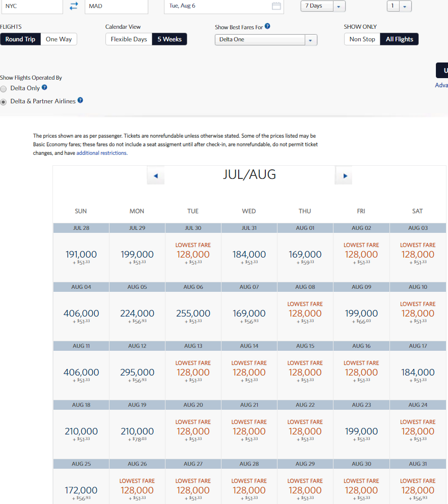Expand the Delta One fare dropdown
The image size is (448, 504).
[311, 40]
